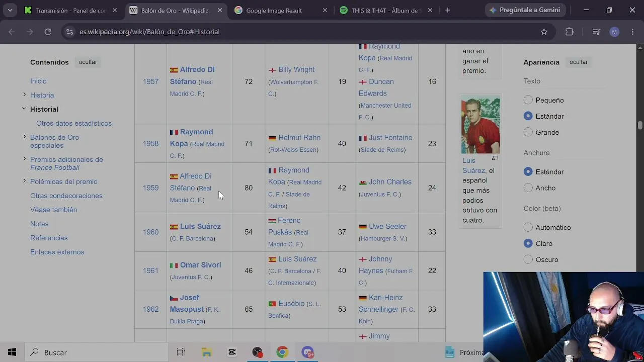Choose the Ancho width option
Image resolution: width=644 pixels, height=362 pixels.
528,188
